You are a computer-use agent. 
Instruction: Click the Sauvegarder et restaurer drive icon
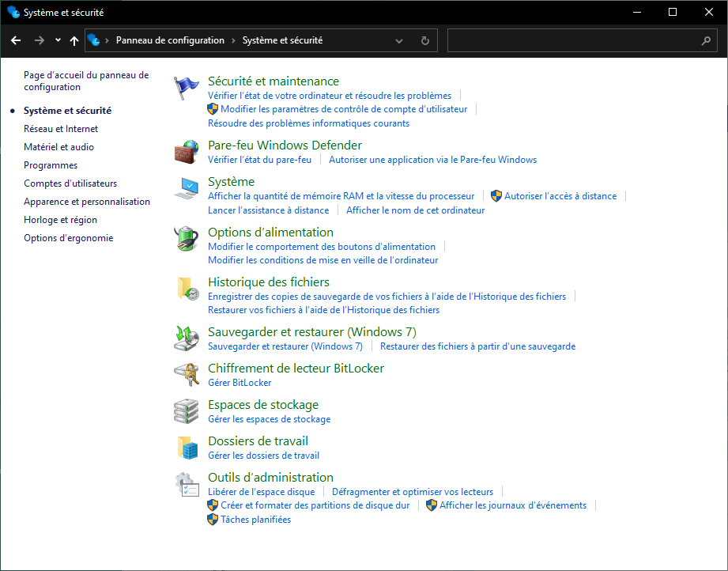[187, 338]
